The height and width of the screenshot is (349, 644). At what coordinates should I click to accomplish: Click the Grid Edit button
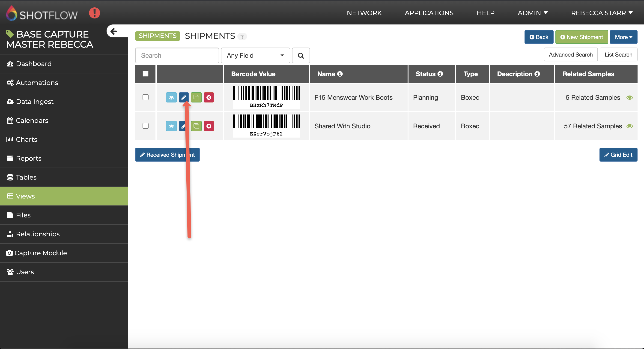[x=618, y=155]
